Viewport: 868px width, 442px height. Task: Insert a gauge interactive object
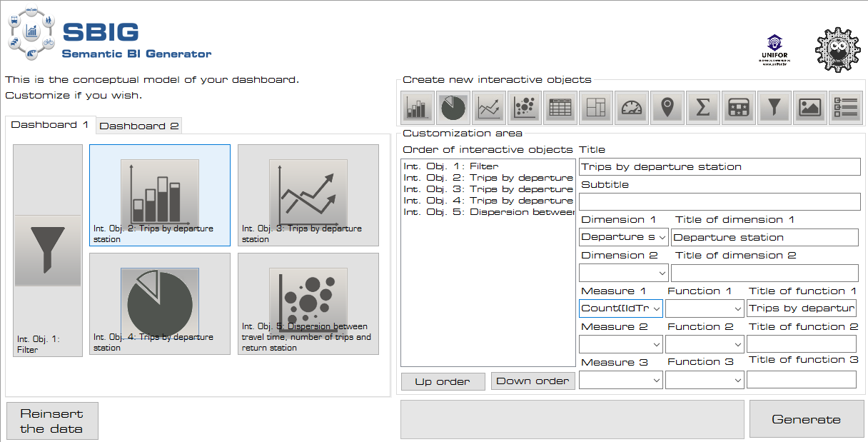[x=632, y=107]
